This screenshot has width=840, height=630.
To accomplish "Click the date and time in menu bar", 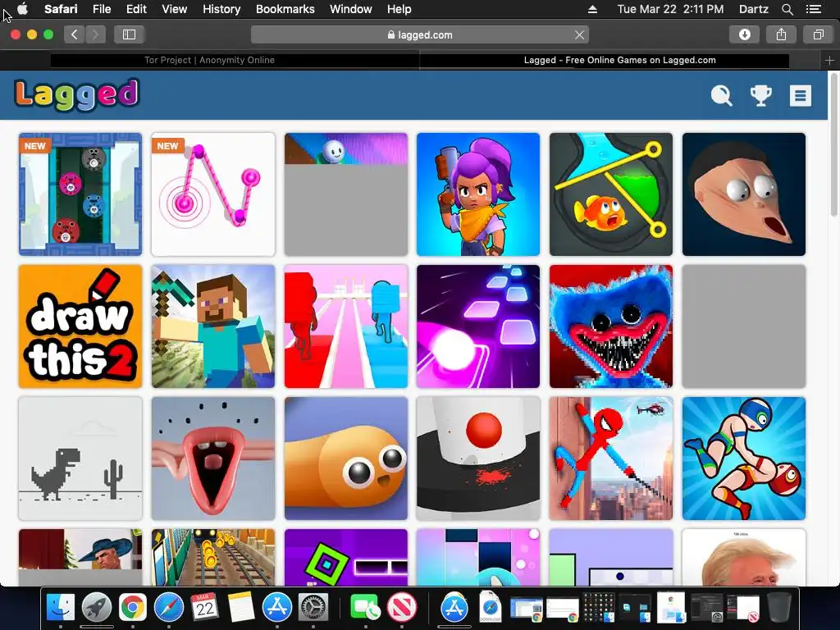I will click(670, 9).
